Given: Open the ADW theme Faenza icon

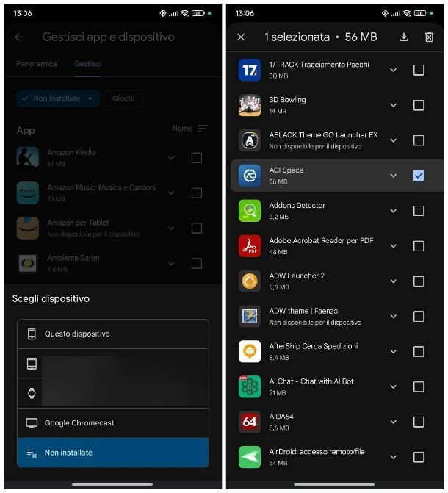Looking at the screenshot, I should coord(250,317).
